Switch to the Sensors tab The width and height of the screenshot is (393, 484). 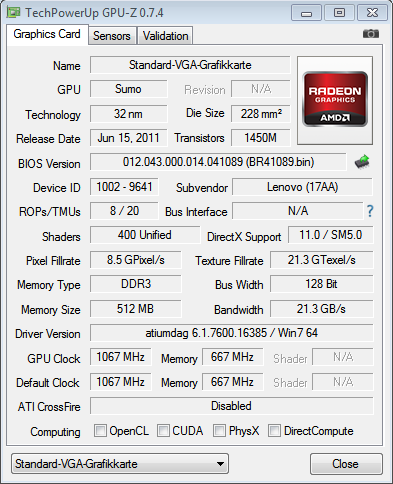click(x=112, y=36)
